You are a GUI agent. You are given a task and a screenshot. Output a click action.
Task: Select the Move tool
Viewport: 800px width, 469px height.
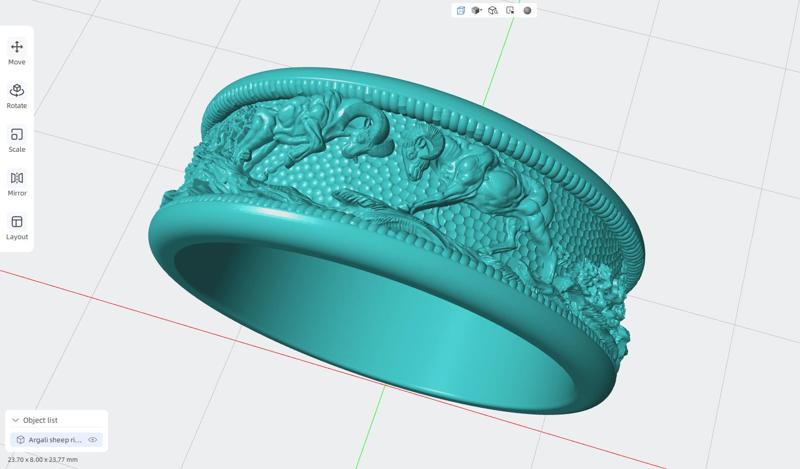(17, 53)
